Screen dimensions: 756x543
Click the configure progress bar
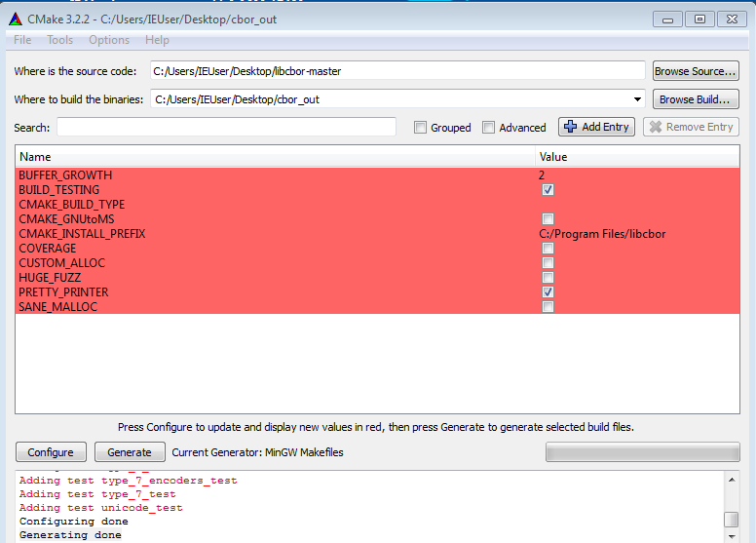coord(641,452)
